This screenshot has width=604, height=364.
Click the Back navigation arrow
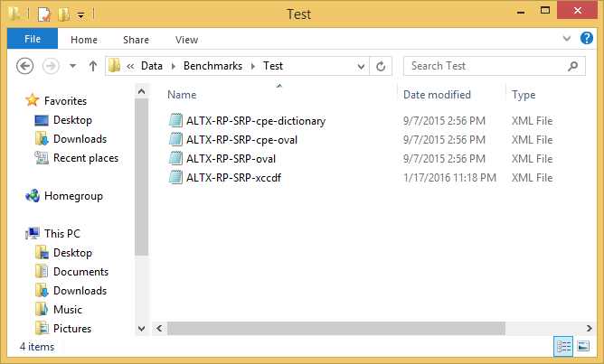[24, 66]
